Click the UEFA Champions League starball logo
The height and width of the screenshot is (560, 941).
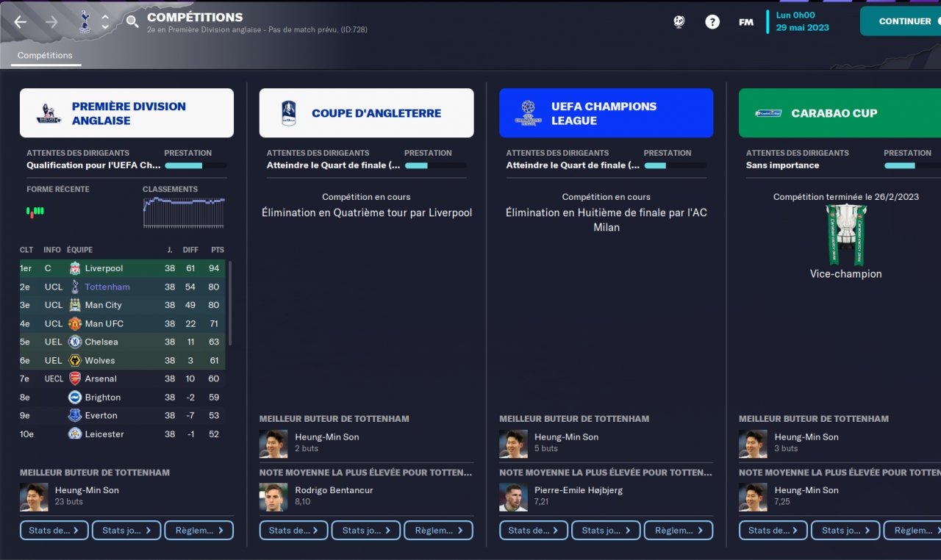(528, 113)
